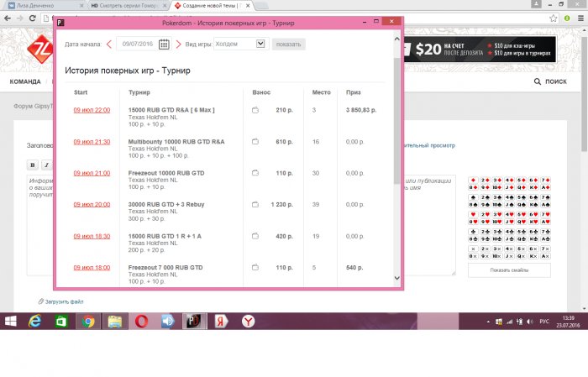
Task: Click the GipsyTeam red logo
Action: (x=39, y=50)
